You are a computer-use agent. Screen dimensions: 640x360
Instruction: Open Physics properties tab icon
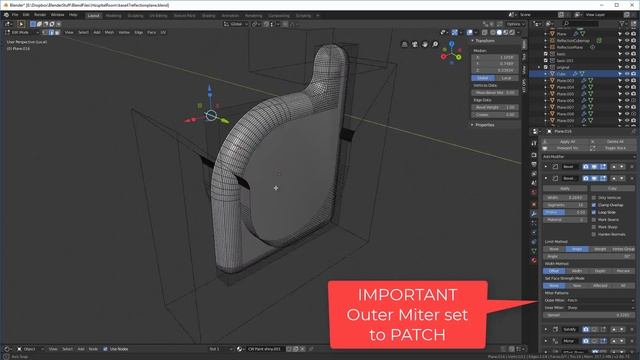534,232
